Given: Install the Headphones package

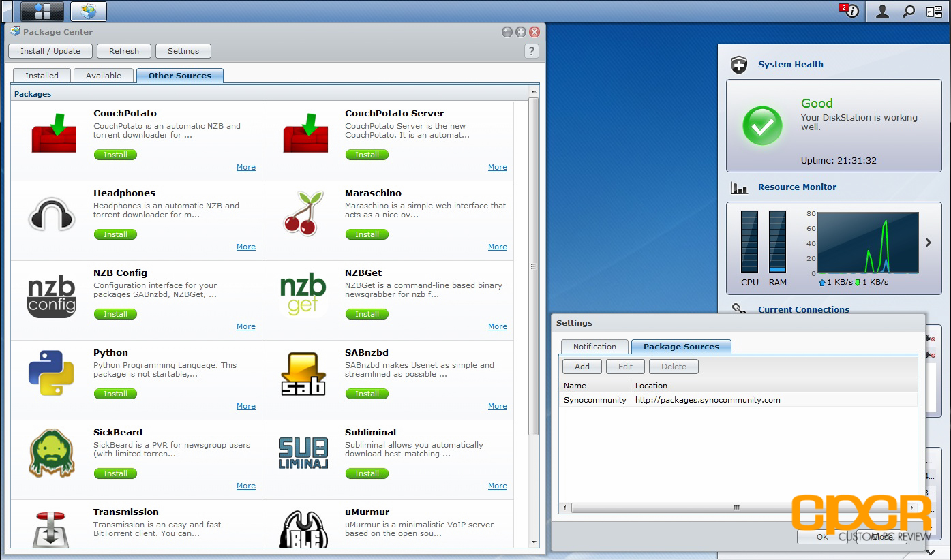Looking at the screenshot, I should pyautogui.click(x=115, y=234).
